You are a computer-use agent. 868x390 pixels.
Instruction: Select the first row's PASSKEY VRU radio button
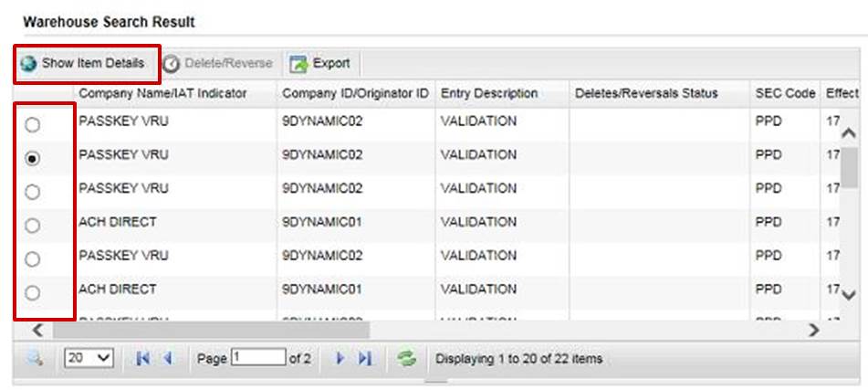pyautogui.click(x=33, y=125)
